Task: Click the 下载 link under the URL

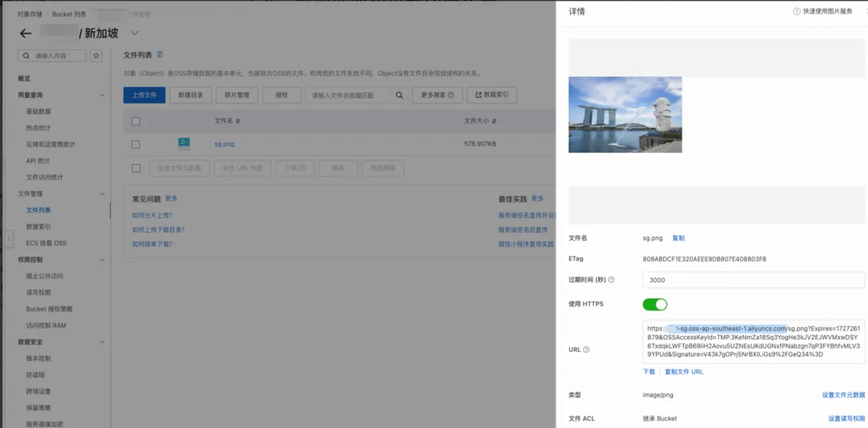Action: pyautogui.click(x=649, y=372)
